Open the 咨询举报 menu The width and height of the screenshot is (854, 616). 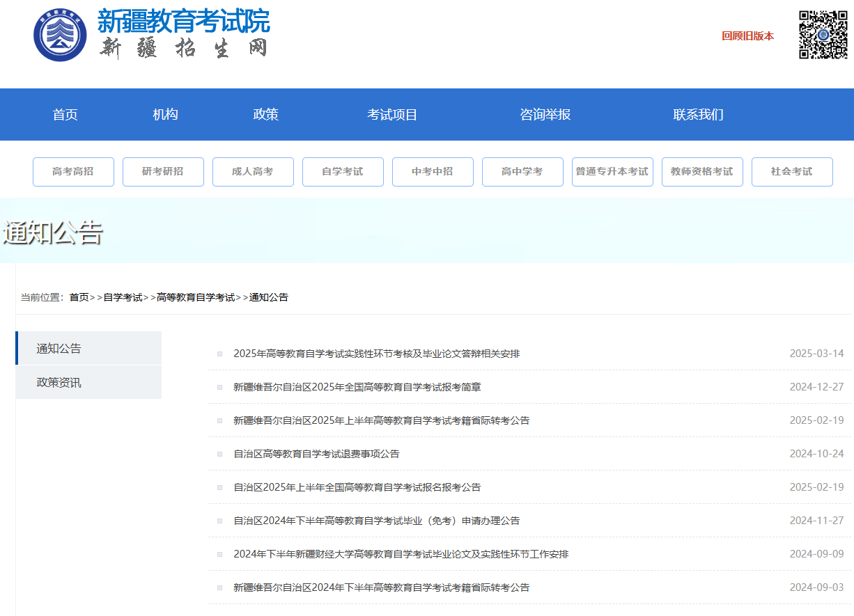point(546,114)
